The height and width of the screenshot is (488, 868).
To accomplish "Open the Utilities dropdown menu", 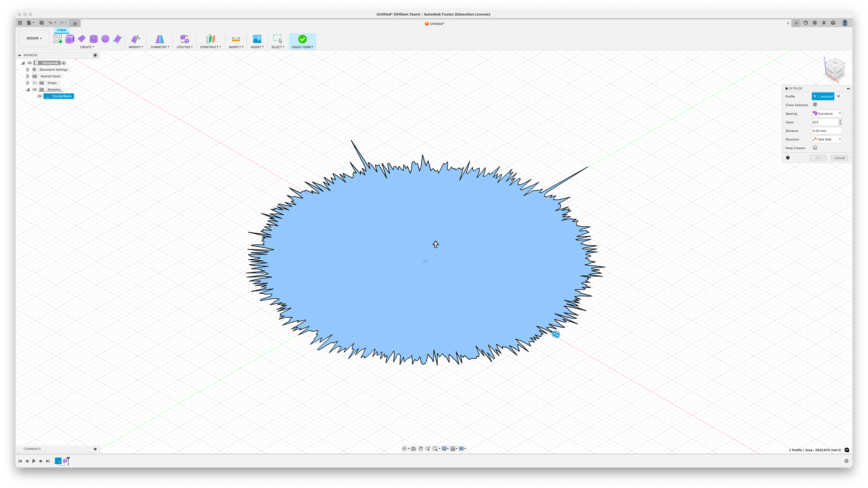I will point(184,47).
